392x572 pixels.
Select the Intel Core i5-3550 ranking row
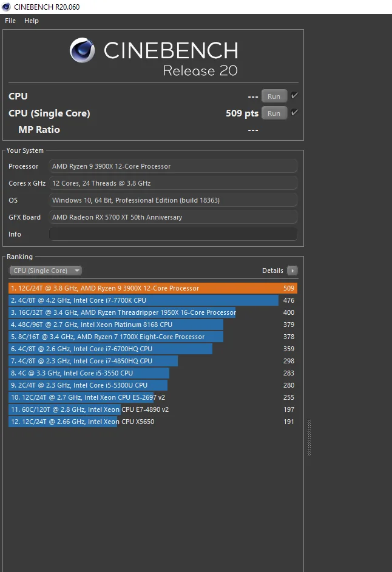click(153, 373)
